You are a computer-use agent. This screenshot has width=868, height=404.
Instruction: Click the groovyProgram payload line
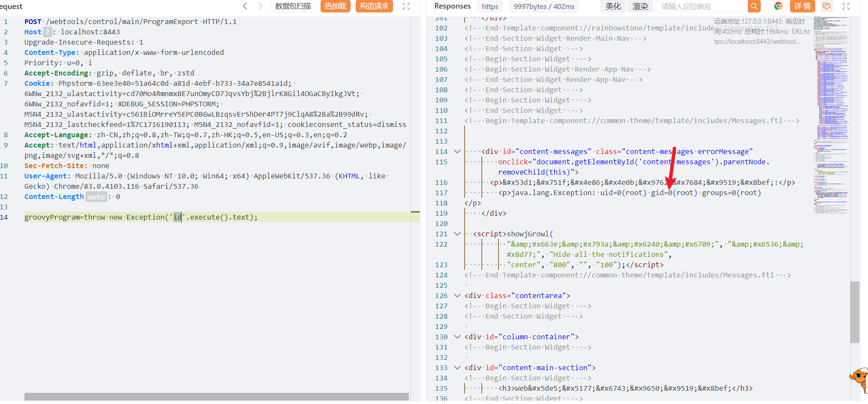point(141,217)
